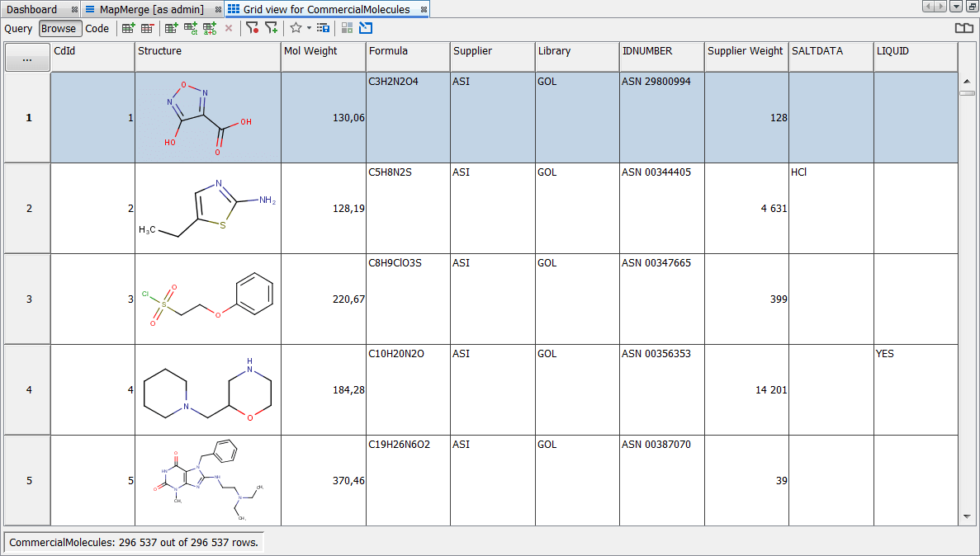This screenshot has height=556, width=980.
Task: Switch to Query mode
Action: click(17, 28)
